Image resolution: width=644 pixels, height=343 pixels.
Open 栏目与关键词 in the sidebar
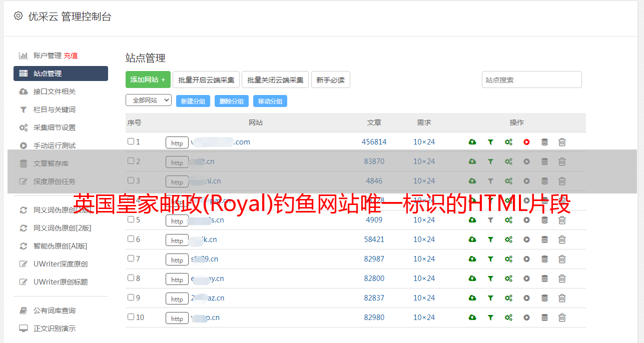(55, 109)
